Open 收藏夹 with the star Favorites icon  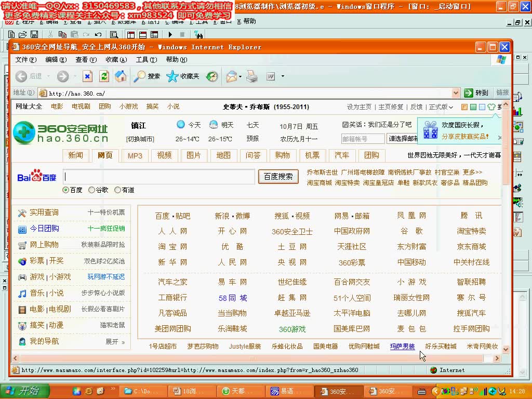[173, 76]
